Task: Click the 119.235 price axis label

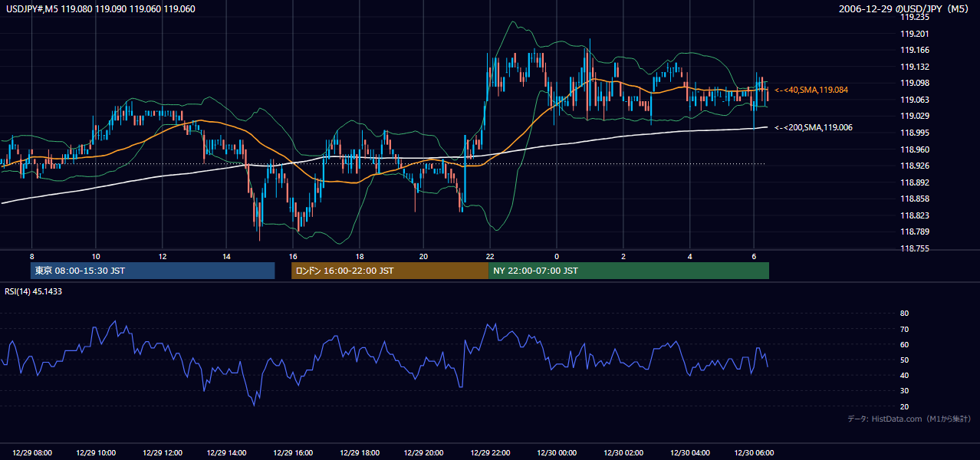Action: [x=915, y=17]
